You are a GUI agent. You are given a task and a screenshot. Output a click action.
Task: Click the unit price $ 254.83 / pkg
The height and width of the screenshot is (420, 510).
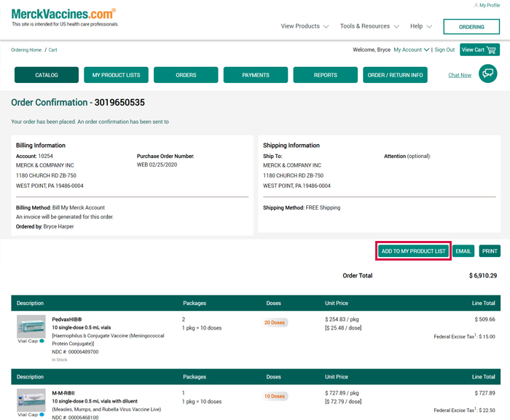[x=342, y=320]
